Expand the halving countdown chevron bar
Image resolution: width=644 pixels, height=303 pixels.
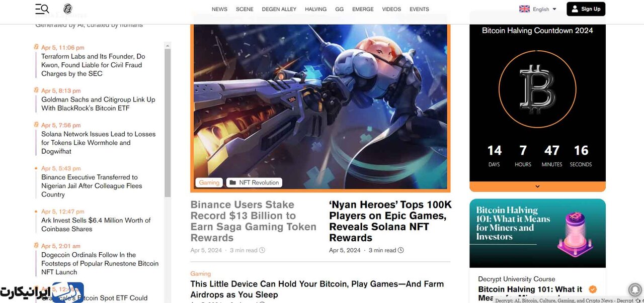537,186
